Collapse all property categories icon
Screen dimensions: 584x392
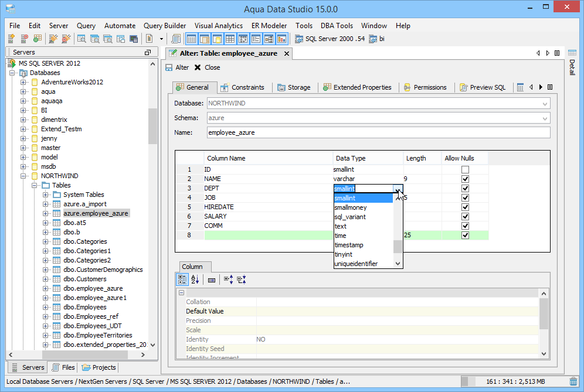(x=242, y=279)
